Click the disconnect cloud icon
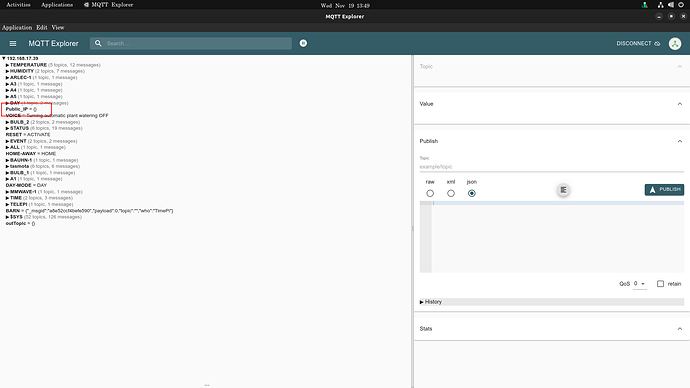The width and height of the screenshot is (690, 388). (x=657, y=44)
